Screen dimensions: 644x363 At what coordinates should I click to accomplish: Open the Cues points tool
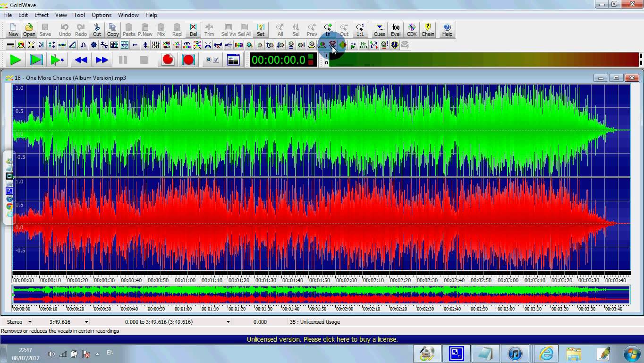380,30
